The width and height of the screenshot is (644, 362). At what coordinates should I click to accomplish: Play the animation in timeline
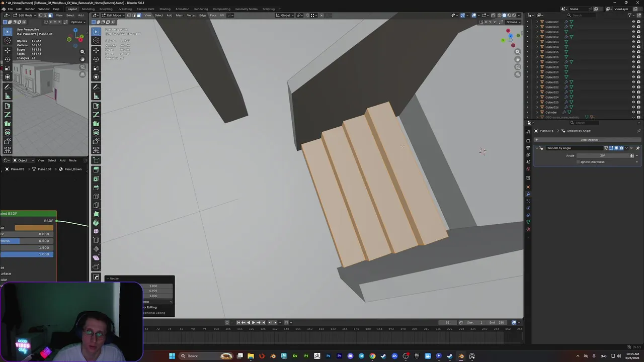point(253,322)
